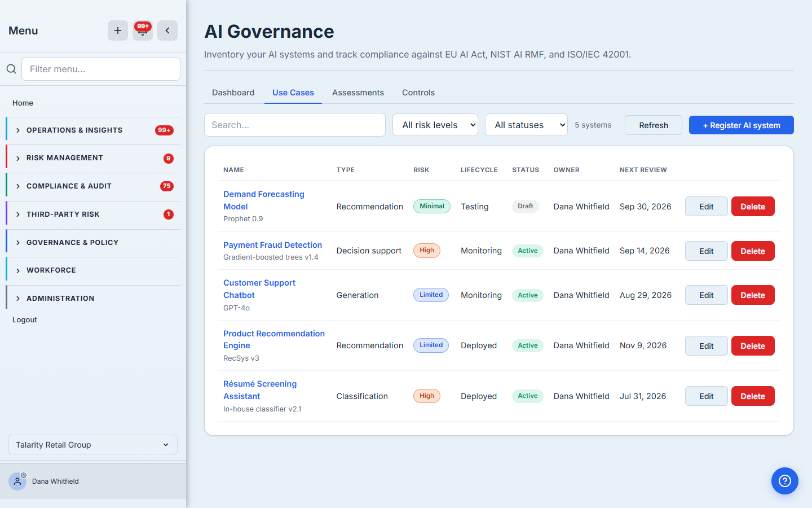Click the 9 badge on Risk Management
The image size is (812, 508).
coord(169,159)
